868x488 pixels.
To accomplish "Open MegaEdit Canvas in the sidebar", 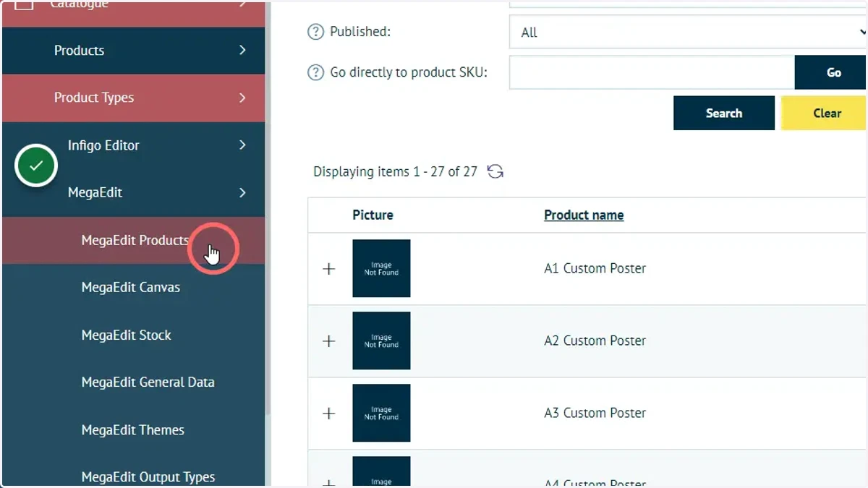I will click(x=133, y=287).
